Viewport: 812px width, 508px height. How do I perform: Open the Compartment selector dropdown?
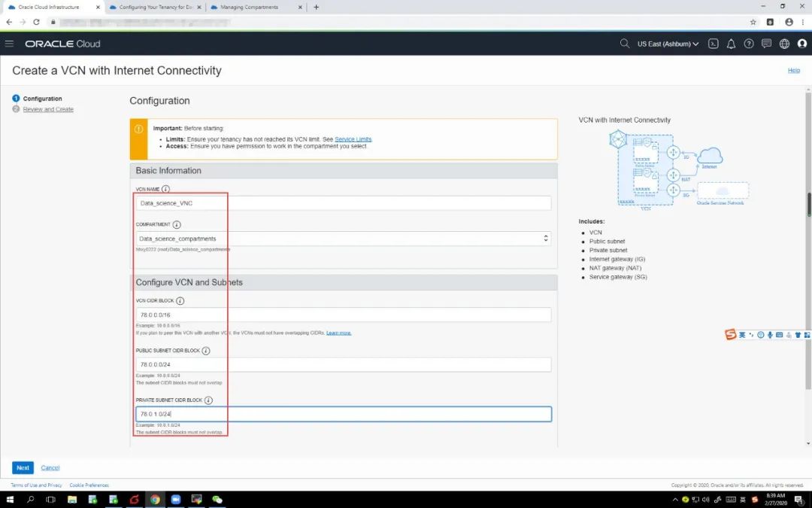[x=343, y=239]
